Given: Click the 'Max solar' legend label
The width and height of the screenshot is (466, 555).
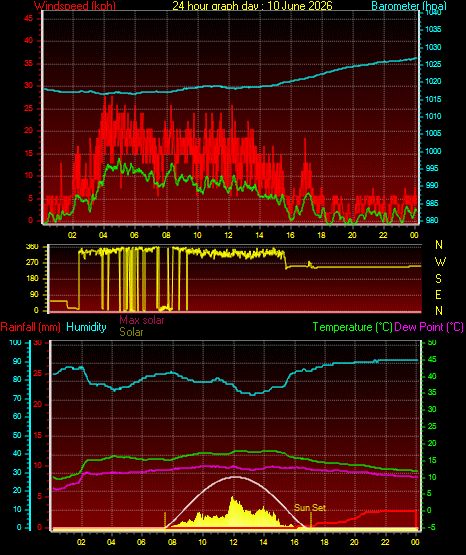Looking at the screenshot, I should click(x=142, y=320).
